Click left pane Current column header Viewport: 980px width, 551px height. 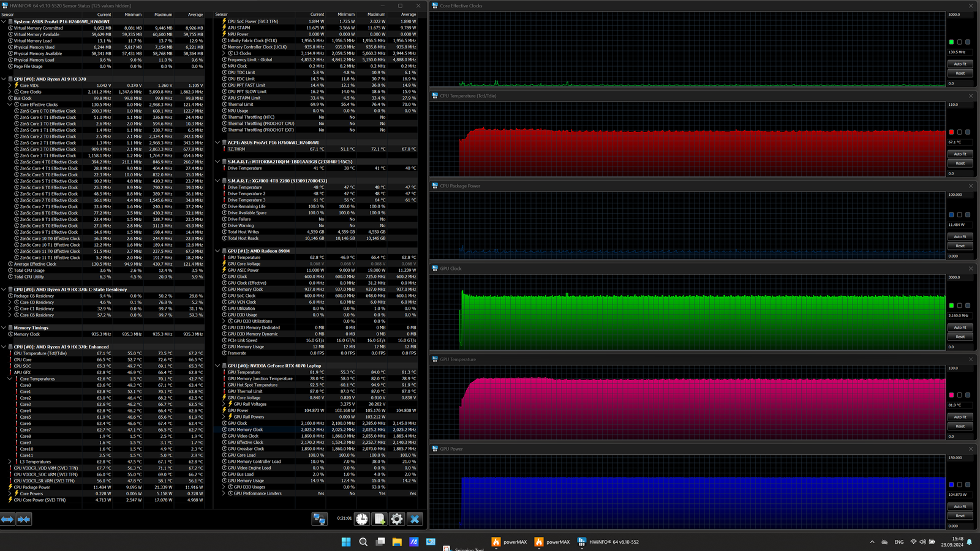pyautogui.click(x=104, y=15)
